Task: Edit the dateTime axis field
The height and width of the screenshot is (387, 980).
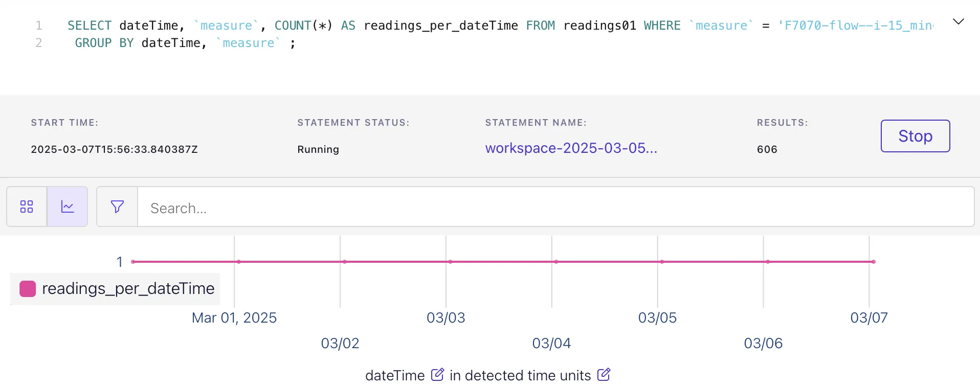Action: pyautogui.click(x=437, y=375)
